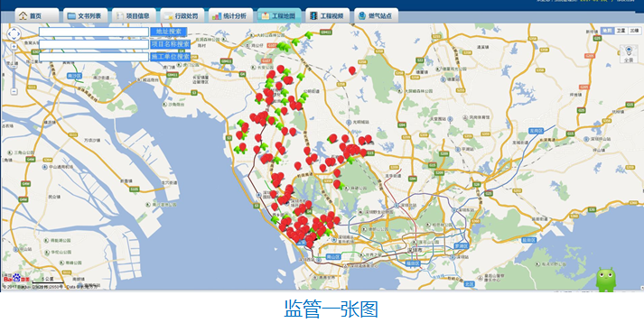Click the 项目名称搜索 project name search button

(171, 44)
